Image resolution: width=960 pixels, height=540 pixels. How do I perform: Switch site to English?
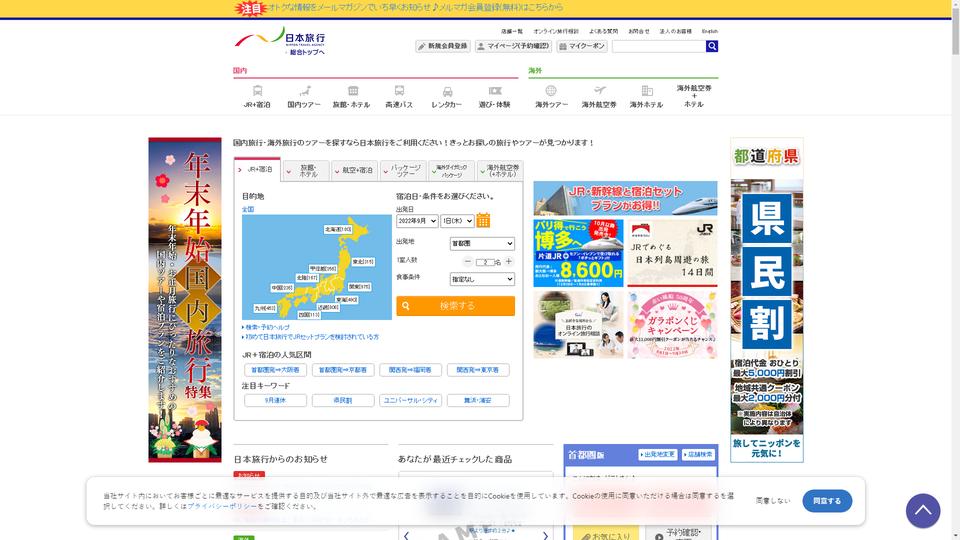[710, 31]
